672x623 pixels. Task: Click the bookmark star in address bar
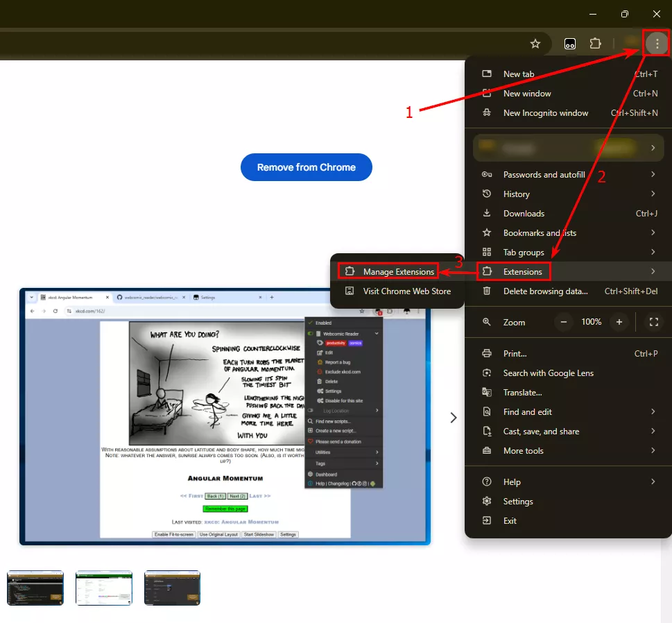pyautogui.click(x=535, y=43)
